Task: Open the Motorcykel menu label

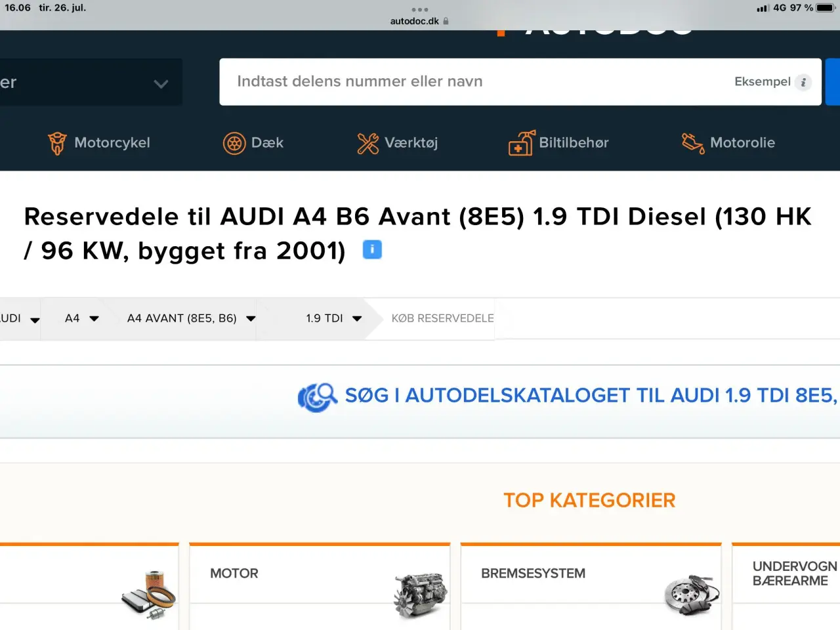Action: click(x=112, y=142)
